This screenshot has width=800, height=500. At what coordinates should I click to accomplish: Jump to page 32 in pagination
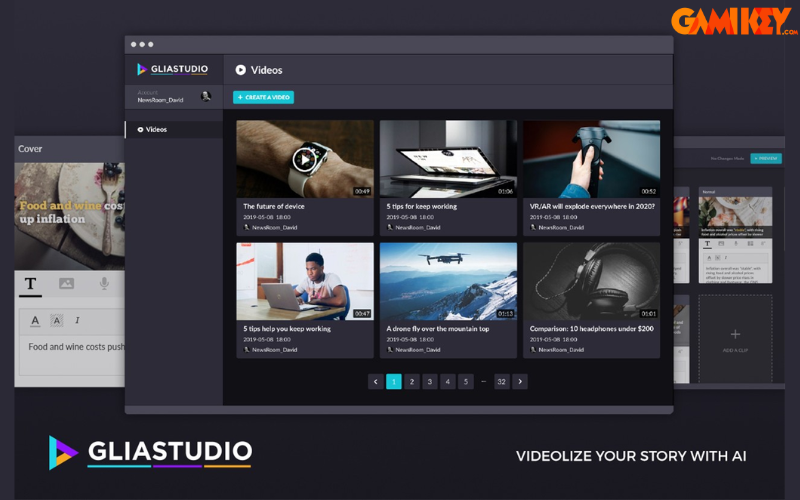coord(502,382)
